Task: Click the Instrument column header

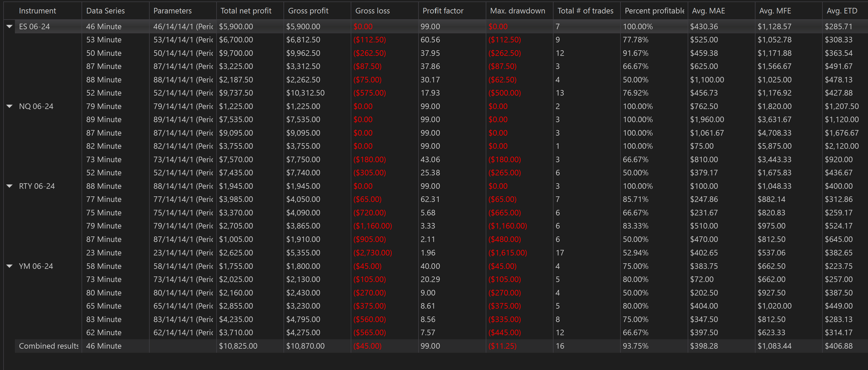Action: click(x=37, y=11)
